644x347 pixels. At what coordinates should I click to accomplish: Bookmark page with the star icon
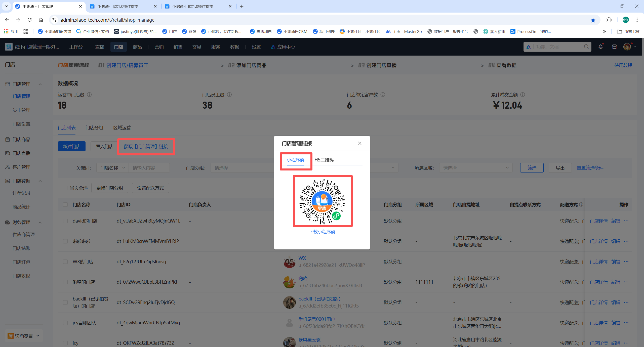pos(593,20)
